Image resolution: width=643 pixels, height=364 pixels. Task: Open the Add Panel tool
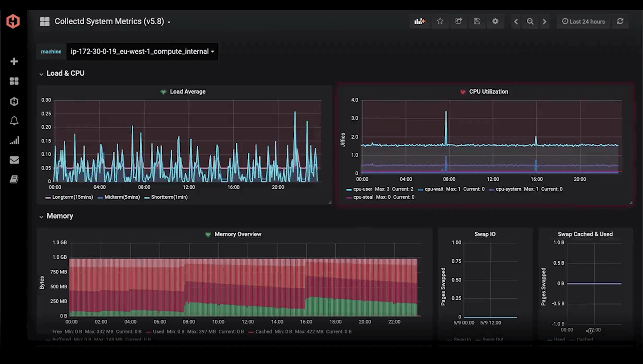pos(420,21)
